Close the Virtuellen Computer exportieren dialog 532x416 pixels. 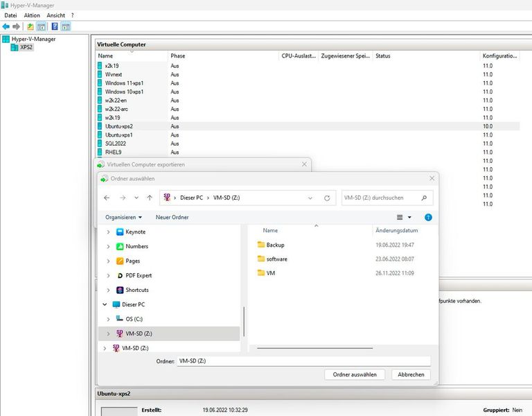(x=304, y=164)
